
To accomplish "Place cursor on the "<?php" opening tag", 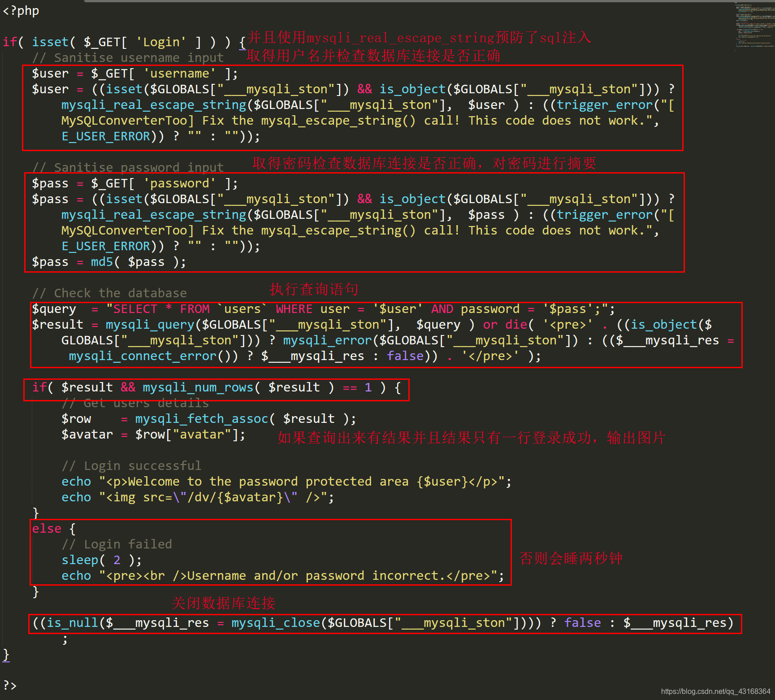I will coord(21,10).
